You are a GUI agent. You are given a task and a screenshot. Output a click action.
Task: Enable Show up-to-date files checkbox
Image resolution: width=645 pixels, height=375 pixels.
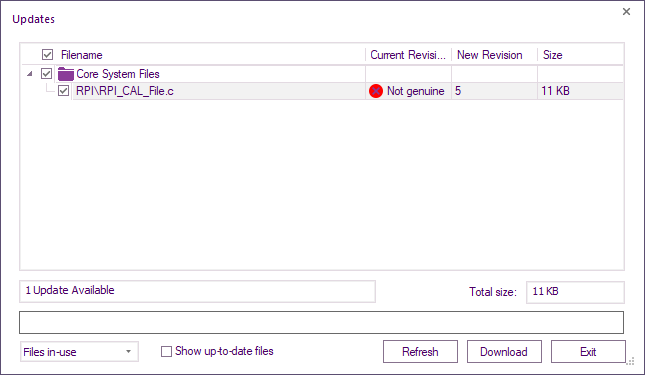pyautogui.click(x=166, y=352)
